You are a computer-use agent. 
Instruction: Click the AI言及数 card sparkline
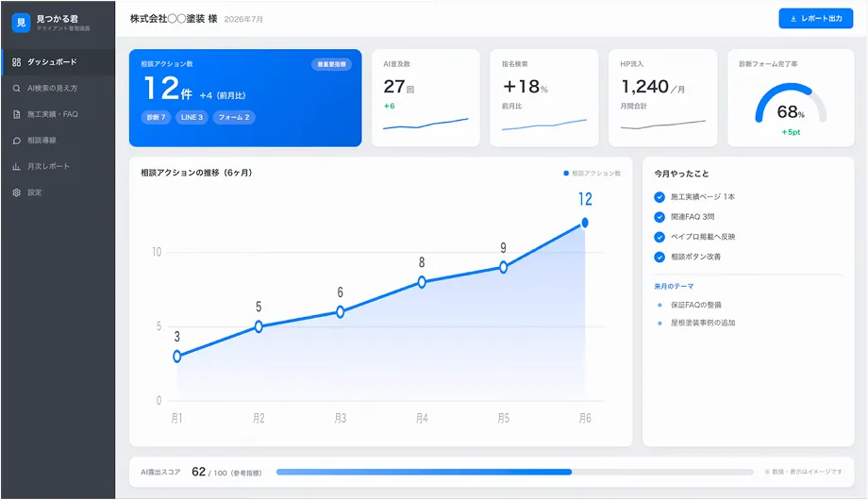pyautogui.click(x=426, y=124)
